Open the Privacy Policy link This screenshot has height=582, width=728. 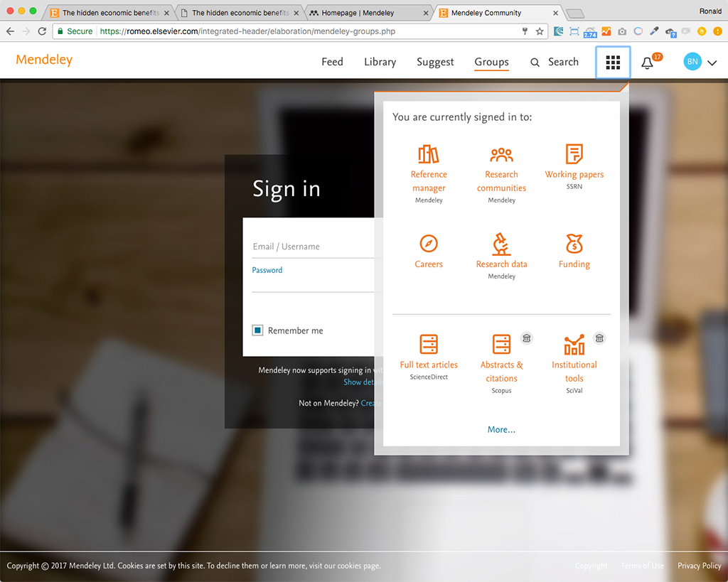tap(700, 566)
